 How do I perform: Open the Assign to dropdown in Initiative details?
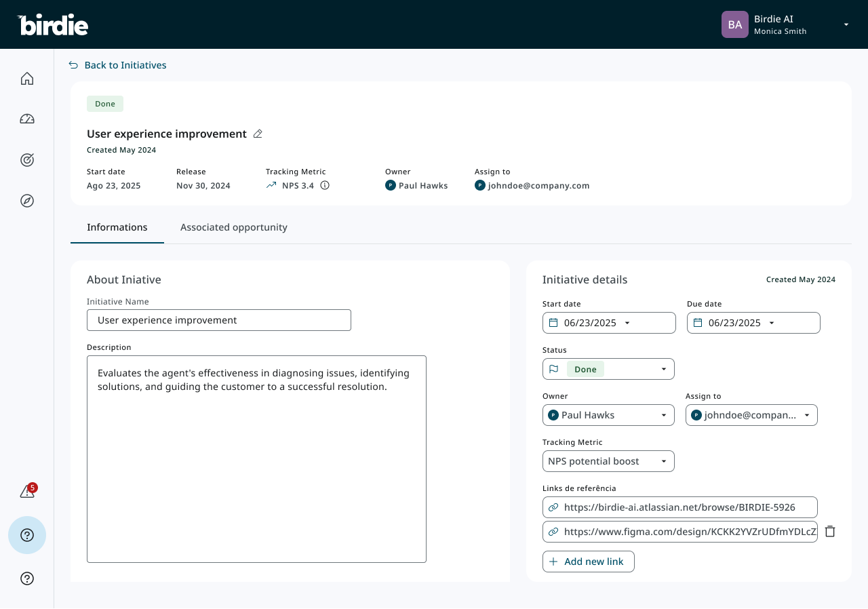[751, 415]
